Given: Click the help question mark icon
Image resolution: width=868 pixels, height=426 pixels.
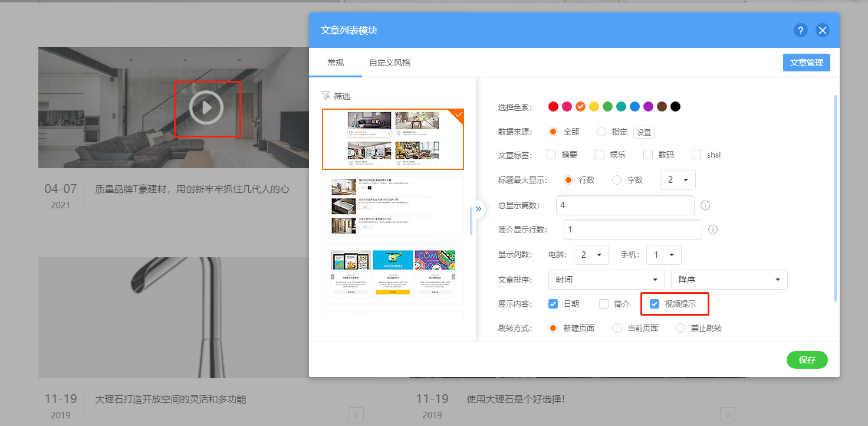Looking at the screenshot, I should coord(800,31).
